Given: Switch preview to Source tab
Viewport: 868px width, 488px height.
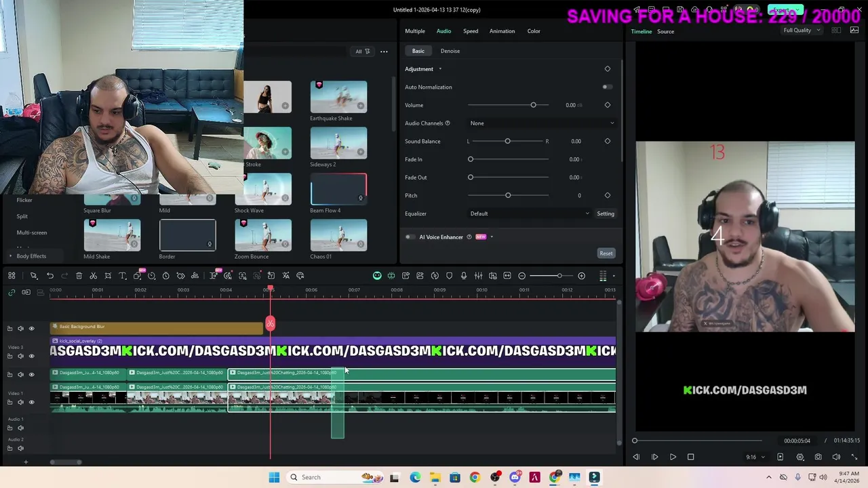Looking at the screenshot, I should (x=665, y=32).
